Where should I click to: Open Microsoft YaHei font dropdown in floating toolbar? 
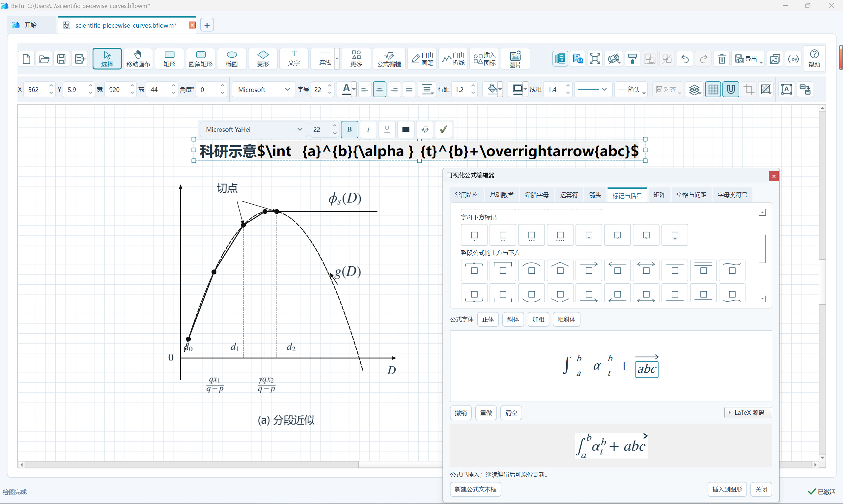coord(254,129)
